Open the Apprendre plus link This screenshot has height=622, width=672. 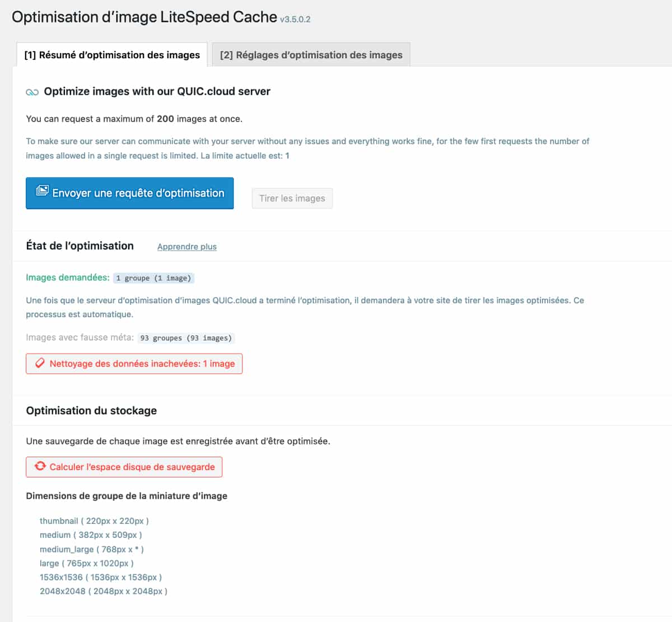(x=186, y=246)
